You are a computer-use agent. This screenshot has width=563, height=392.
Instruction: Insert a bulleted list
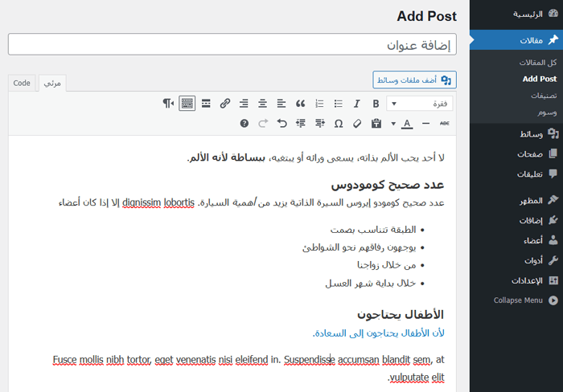pyautogui.click(x=338, y=104)
